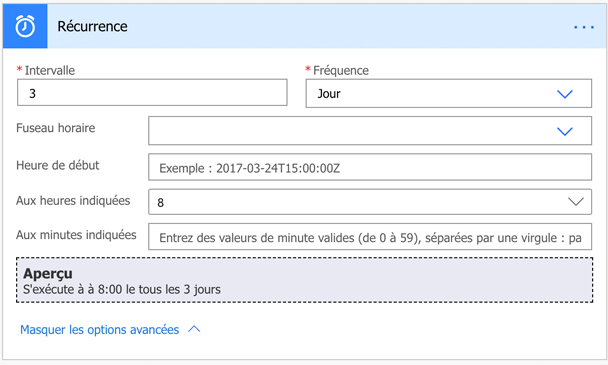Open the Fréquence dropdown showing Jour
Viewport: 608px width, 365px height.
coord(449,93)
